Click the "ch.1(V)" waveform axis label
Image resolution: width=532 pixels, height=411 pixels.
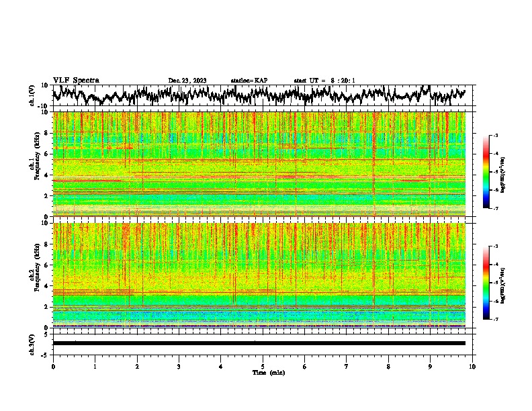(x=32, y=95)
